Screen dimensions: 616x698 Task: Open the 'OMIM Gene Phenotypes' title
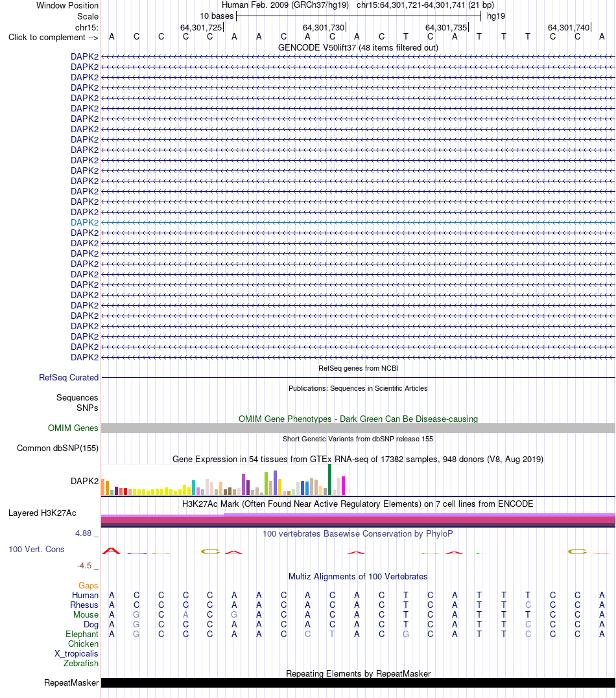tap(358, 419)
